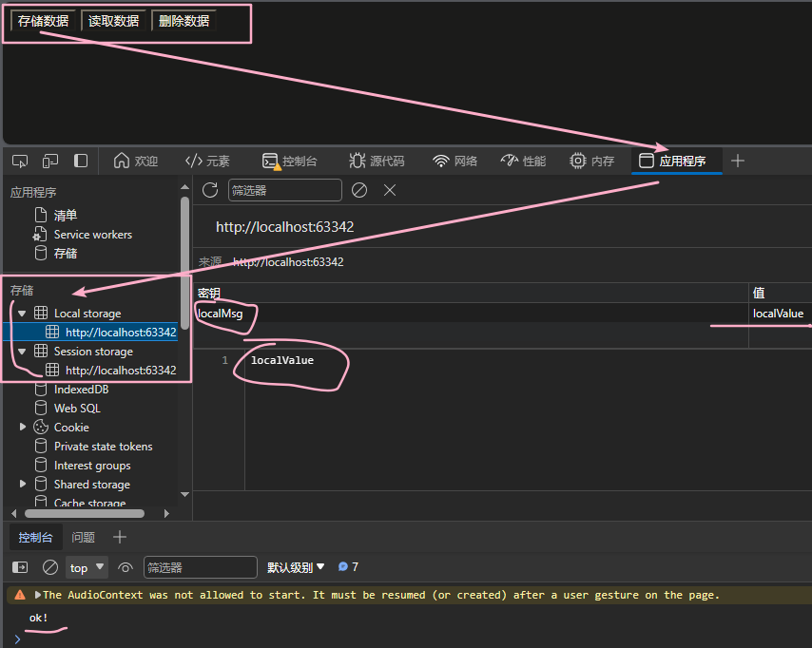The image size is (812, 648).
Task: Click sidebar scroll up arrow
Action: pos(184,187)
